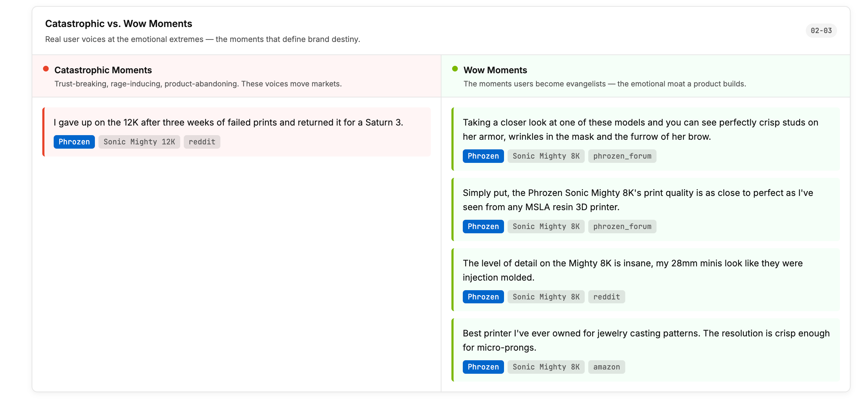The height and width of the screenshot is (399, 868).
Task: Click the Wow Moments column heading
Action: [495, 70]
